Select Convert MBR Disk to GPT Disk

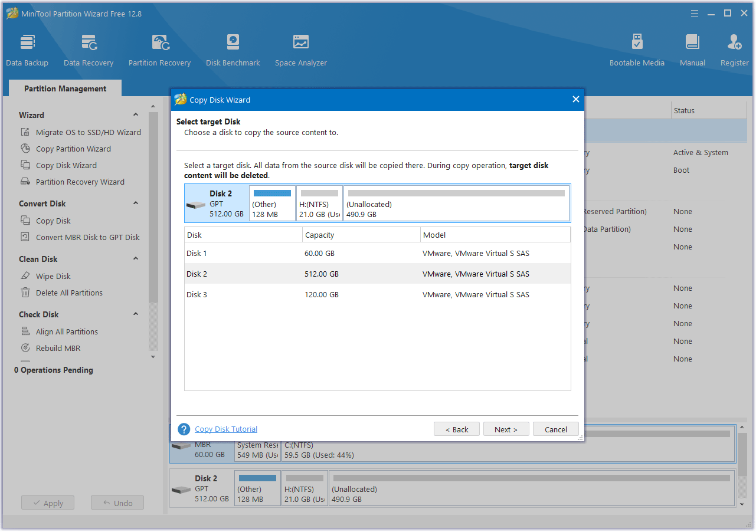[x=80, y=237]
